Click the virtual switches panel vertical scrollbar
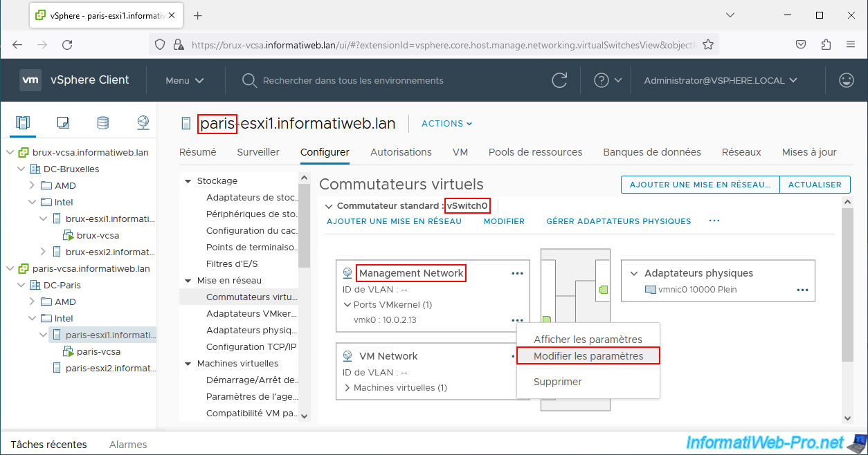The image size is (868, 455). tap(846, 284)
